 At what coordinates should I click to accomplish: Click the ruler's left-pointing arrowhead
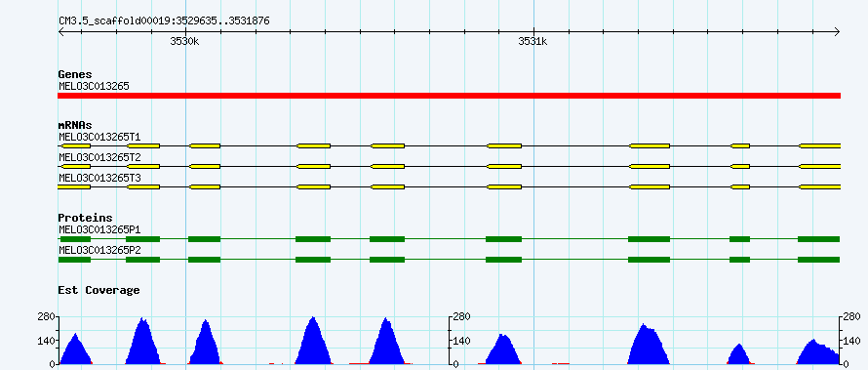point(61,31)
